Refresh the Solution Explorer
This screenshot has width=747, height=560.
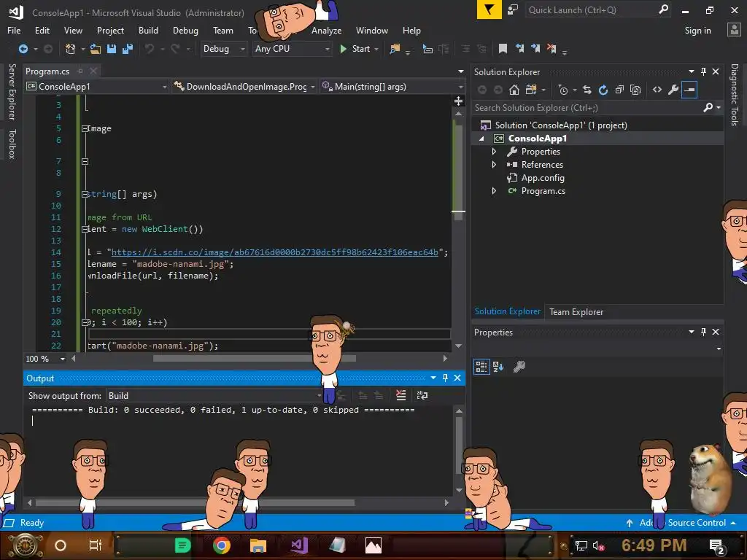coord(603,90)
